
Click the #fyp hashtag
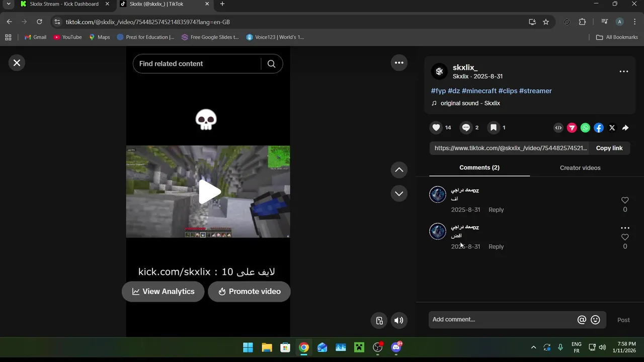(x=438, y=91)
